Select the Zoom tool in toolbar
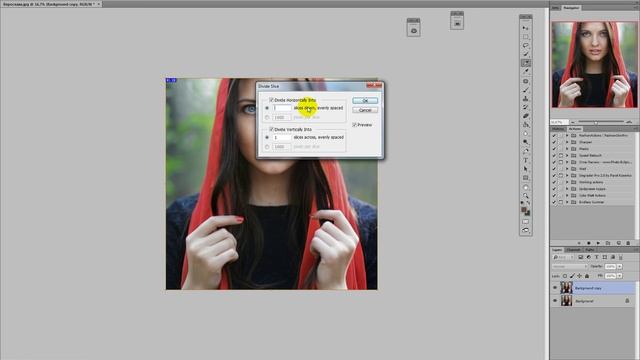 (x=526, y=196)
